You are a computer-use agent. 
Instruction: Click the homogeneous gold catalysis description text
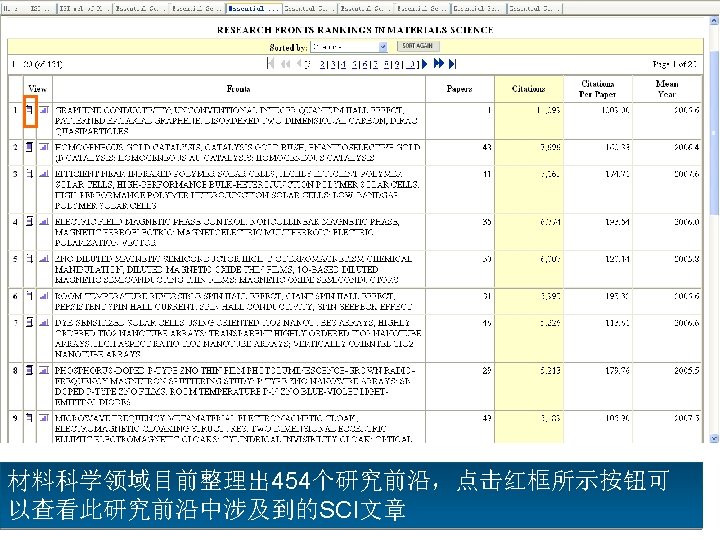click(x=238, y=152)
